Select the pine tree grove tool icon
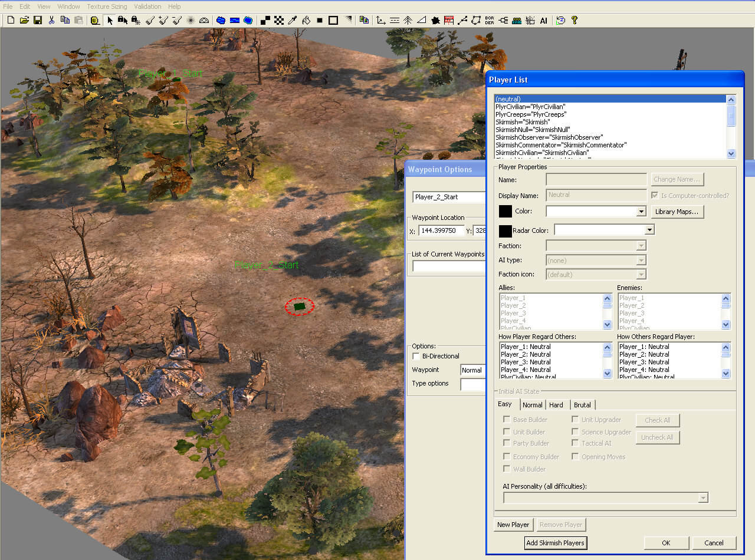This screenshot has width=755, height=560. pyautogui.click(x=408, y=20)
